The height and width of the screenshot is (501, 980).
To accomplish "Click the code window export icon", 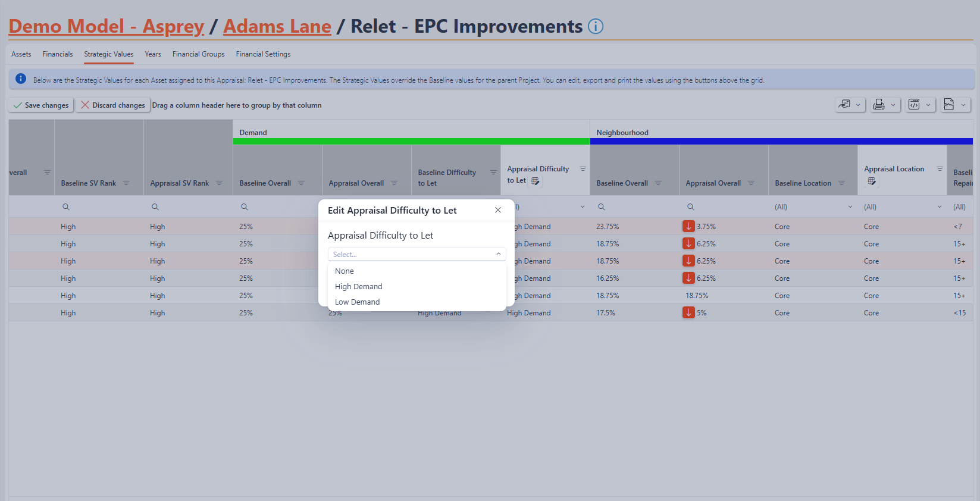I will pos(914,105).
